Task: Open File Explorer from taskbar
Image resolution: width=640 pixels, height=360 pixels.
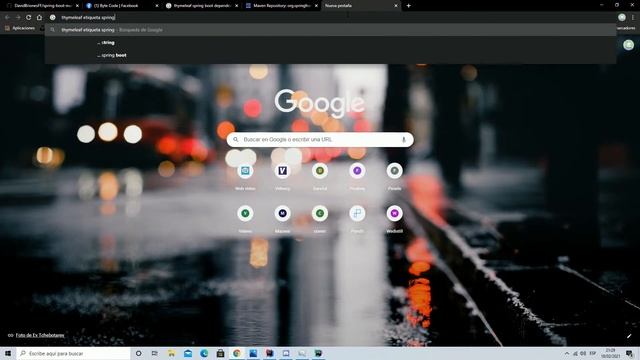Action: tap(171, 353)
